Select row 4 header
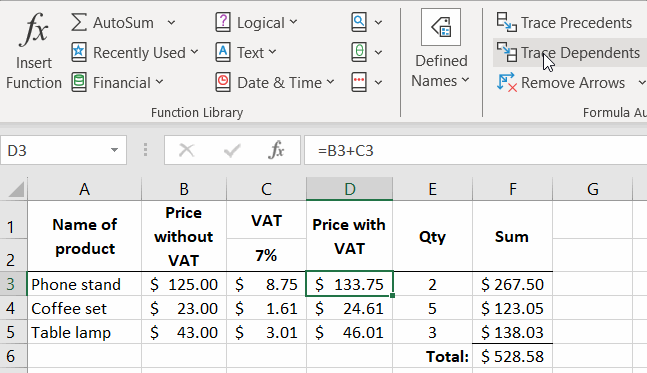647x373 pixels. (x=14, y=308)
